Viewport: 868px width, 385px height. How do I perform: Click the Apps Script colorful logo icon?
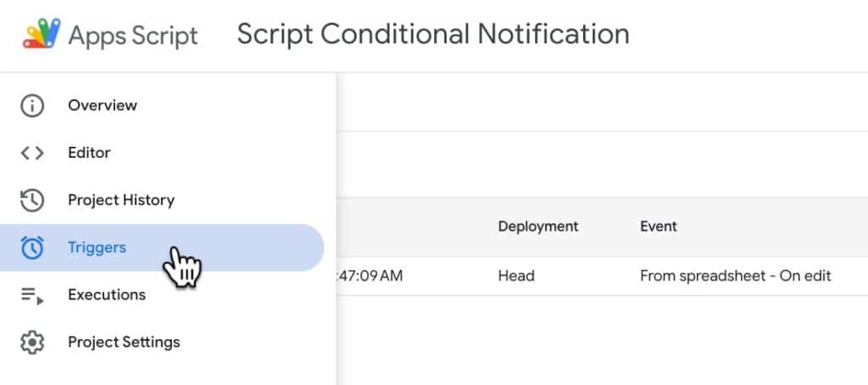[x=41, y=35]
